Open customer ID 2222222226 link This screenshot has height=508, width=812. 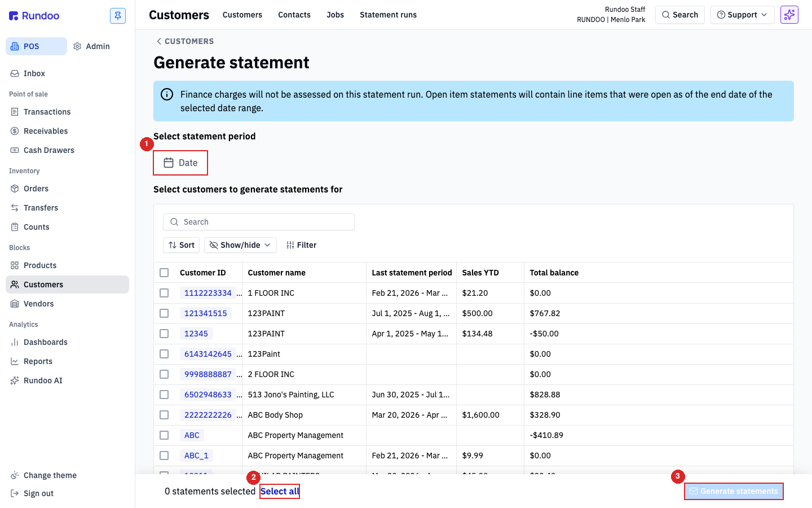[x=208, y=415]
